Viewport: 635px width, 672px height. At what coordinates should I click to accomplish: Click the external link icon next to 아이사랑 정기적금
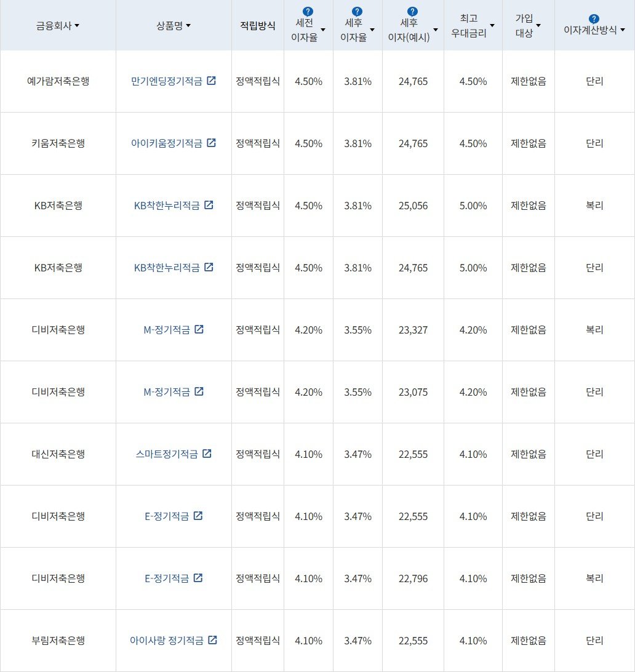pyautogui.click(x=214, y=640)
